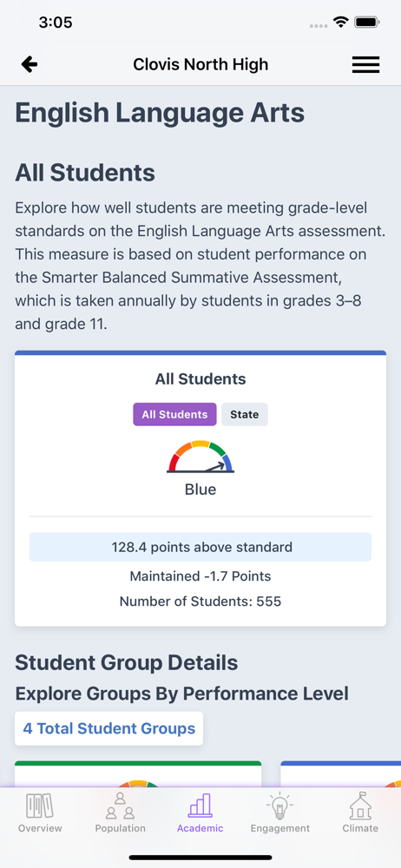
Task: Open the Engagement lightbulb icon
Action: [x=279, y=806]
